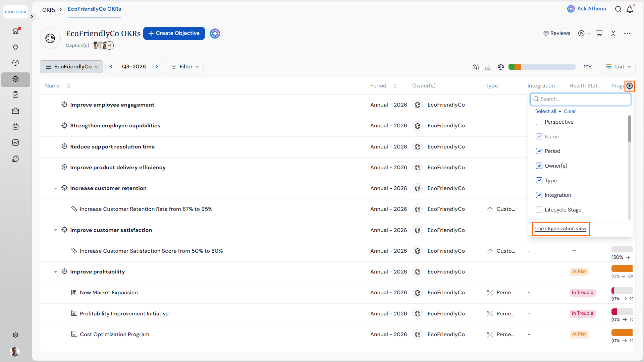Click the Create Objective button
This screenshot has height=362, width=644.
tap(174, 33)
